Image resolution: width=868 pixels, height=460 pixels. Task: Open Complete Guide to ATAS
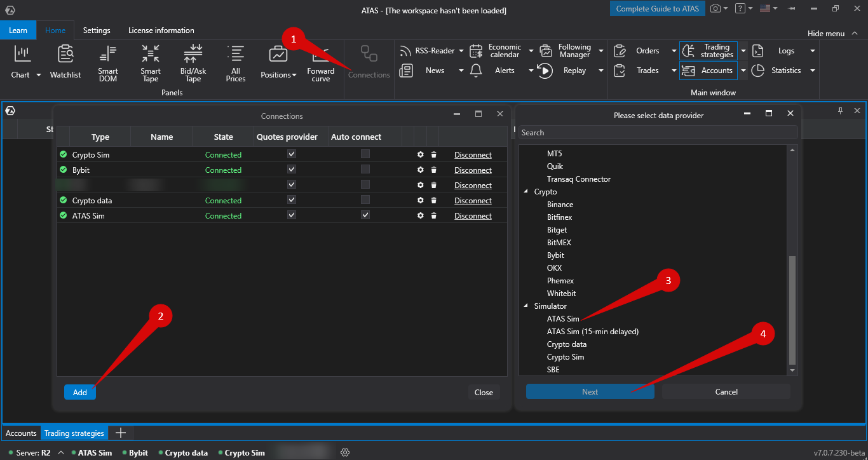pyautogui.click(x=658, y=8)
